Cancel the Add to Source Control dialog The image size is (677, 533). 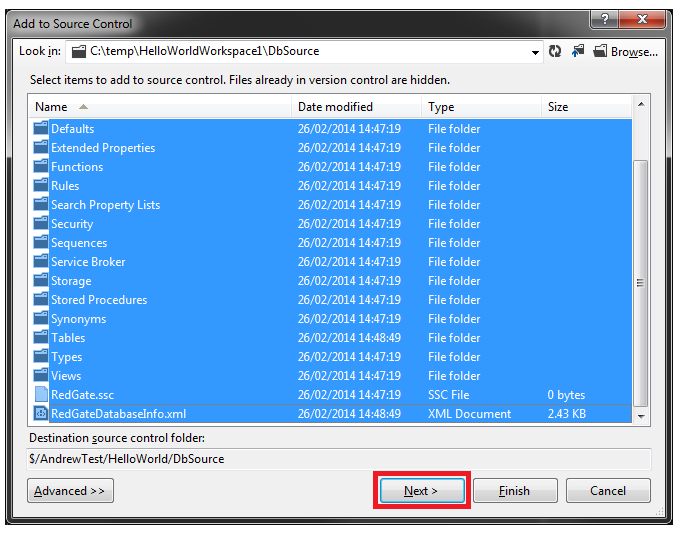(608, 491)
